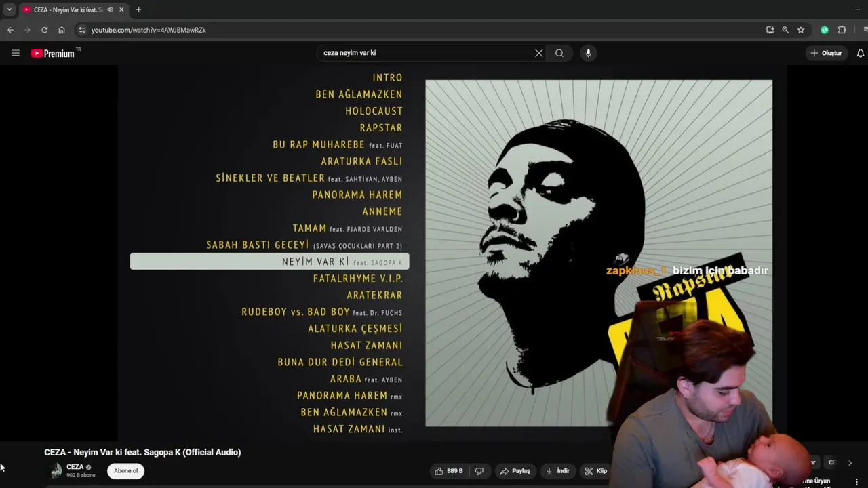
Task: Bookmark this page with the star
Action: tap(801, 30)
